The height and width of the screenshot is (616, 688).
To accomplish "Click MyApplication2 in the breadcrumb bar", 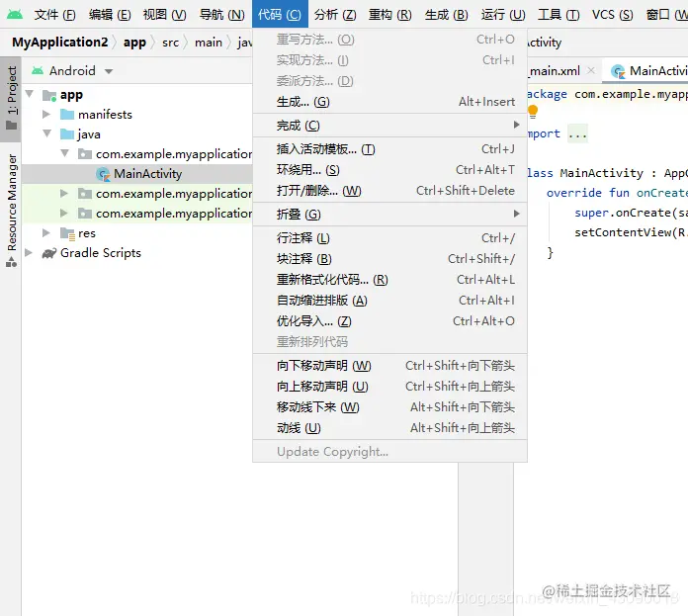I will point(59,43).
